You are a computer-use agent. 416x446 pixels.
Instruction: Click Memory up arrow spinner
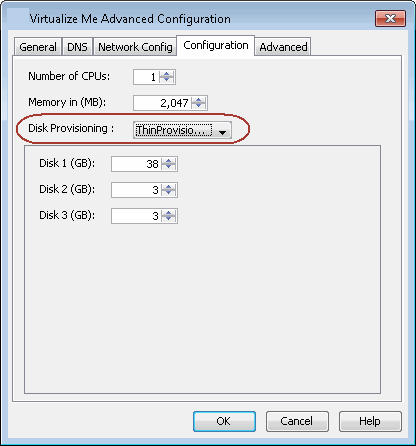coord(199,100)
